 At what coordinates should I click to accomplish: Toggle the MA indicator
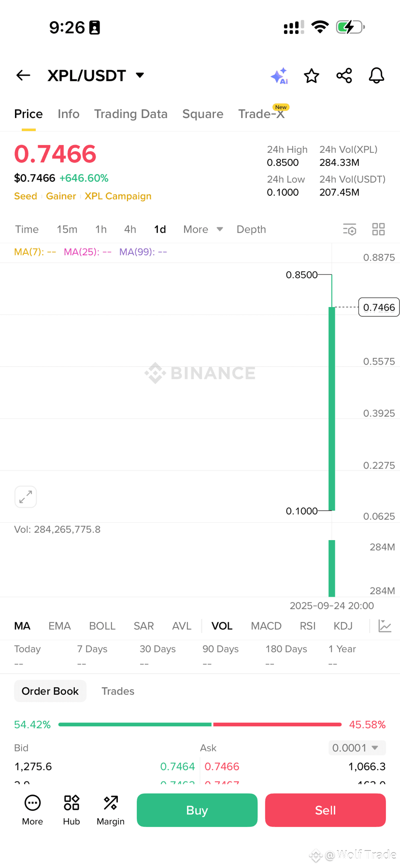22,626
